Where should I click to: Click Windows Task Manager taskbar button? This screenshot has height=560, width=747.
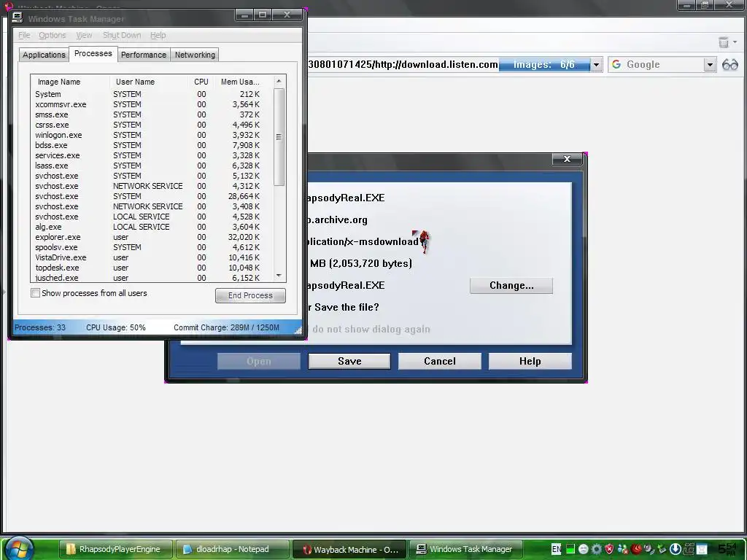(x=466, y=549)
